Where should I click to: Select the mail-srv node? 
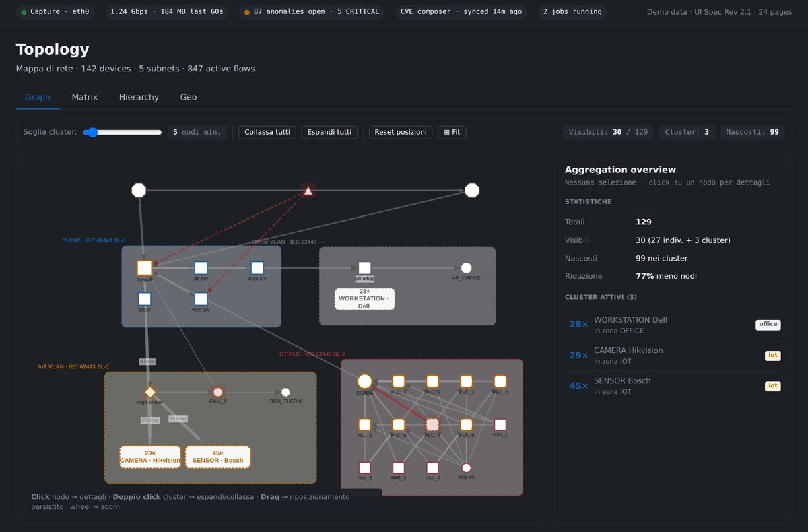(x=257, y=268)
